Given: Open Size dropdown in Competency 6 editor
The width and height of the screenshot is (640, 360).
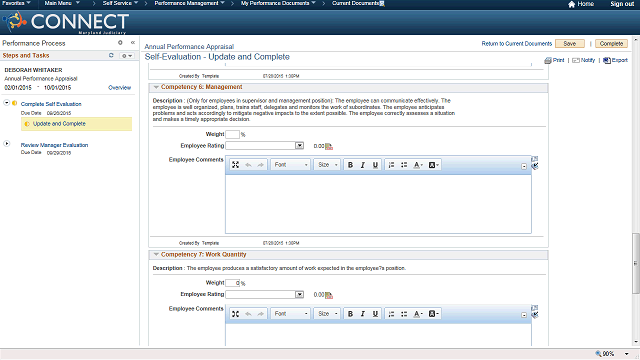Looking at the screenshot, I should [328, 165].
